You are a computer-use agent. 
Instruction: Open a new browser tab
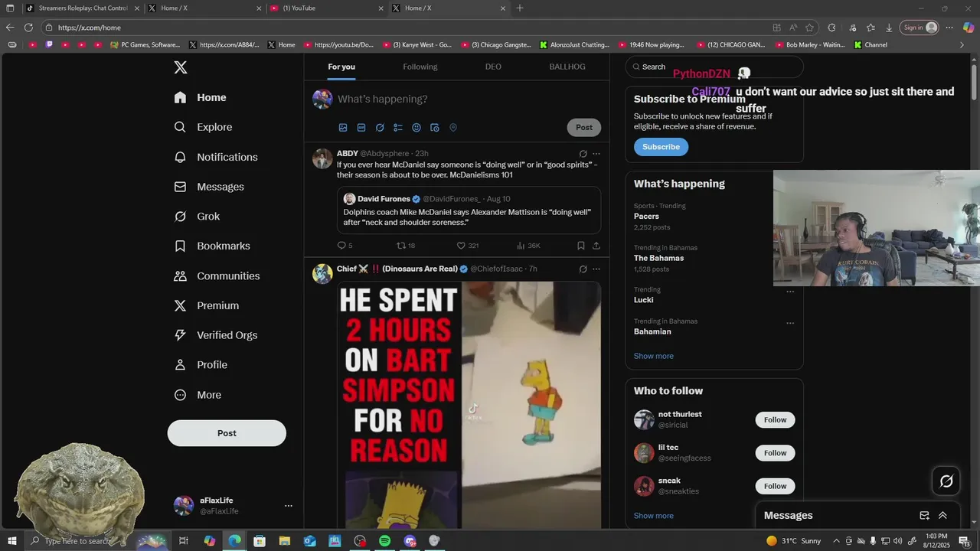pyautogui.click(x=520, y=8)
